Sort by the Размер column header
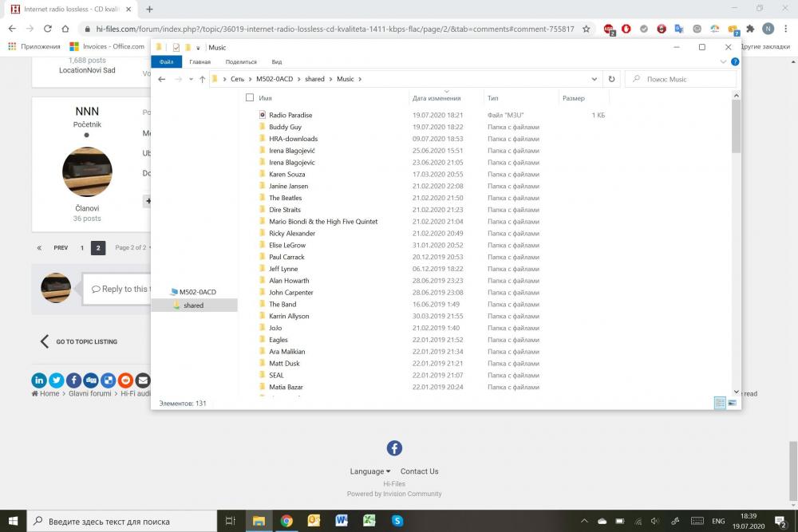The image size is (798, 532). tap(574, 98)
